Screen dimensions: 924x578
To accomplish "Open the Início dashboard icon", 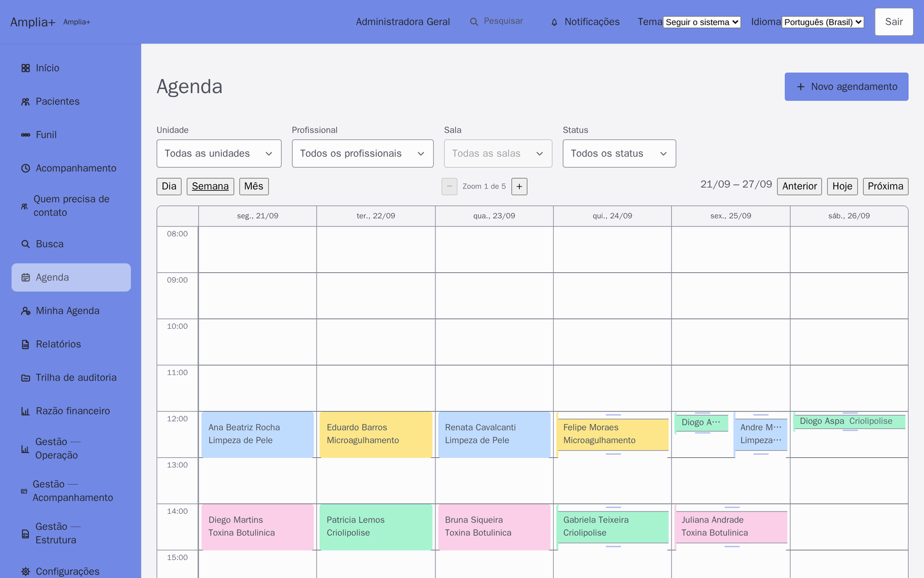I will [25, 68].
